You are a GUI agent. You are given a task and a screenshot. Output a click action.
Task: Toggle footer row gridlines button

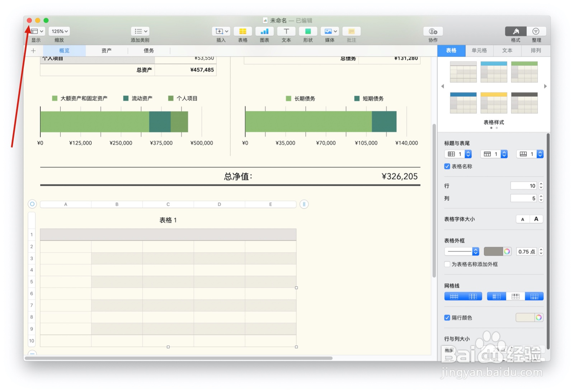tap(534, 296)
